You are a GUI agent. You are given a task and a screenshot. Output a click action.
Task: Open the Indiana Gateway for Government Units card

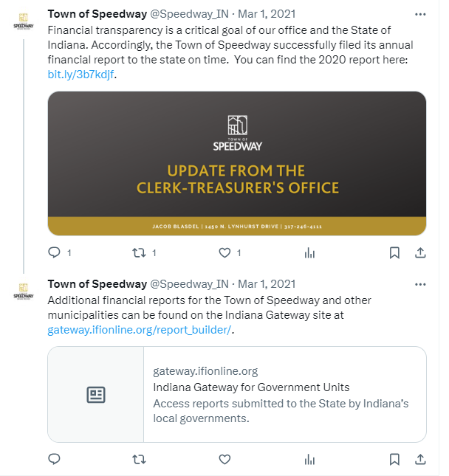[237, 394]
